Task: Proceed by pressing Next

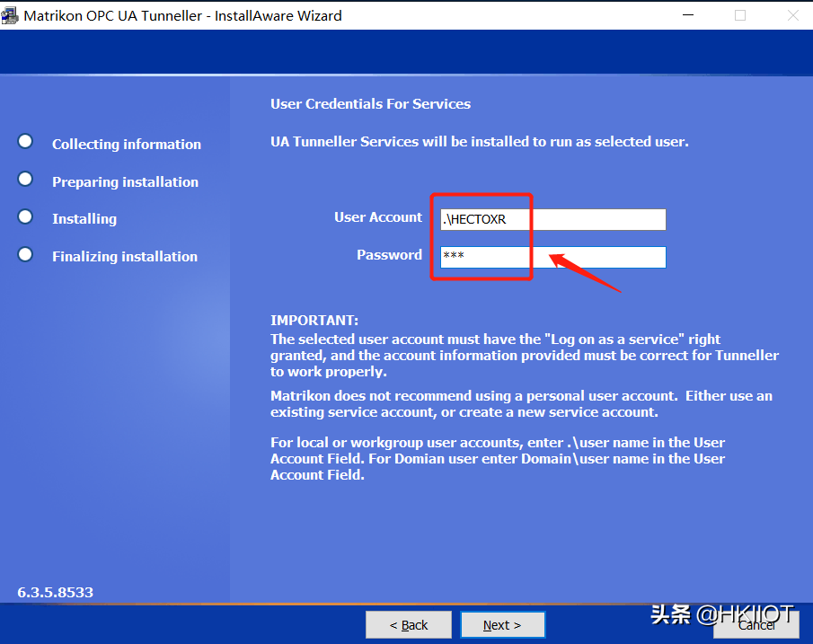Action: [502, 625]
